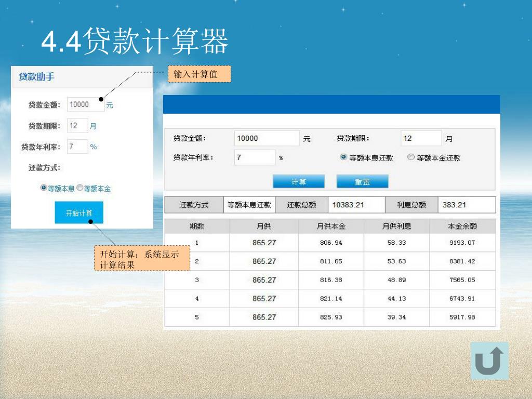Focus the 贷款金额 field in 贷款助手
This screenshot has height=399, width=532.
tap(86, 104)
